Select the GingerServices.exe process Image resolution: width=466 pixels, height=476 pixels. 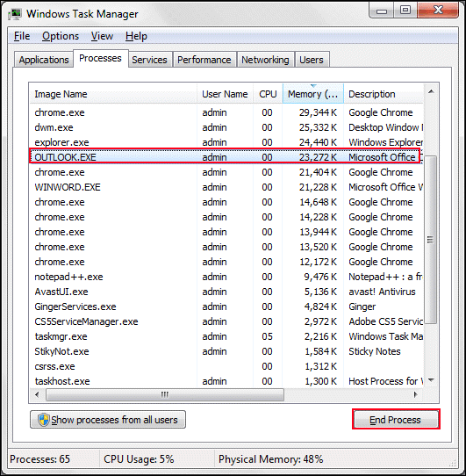tap(226, 307)
